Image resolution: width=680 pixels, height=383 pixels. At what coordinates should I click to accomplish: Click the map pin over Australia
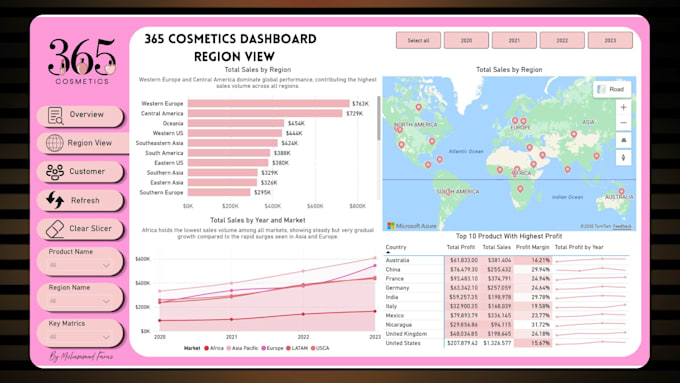click(x=621, y=191)
